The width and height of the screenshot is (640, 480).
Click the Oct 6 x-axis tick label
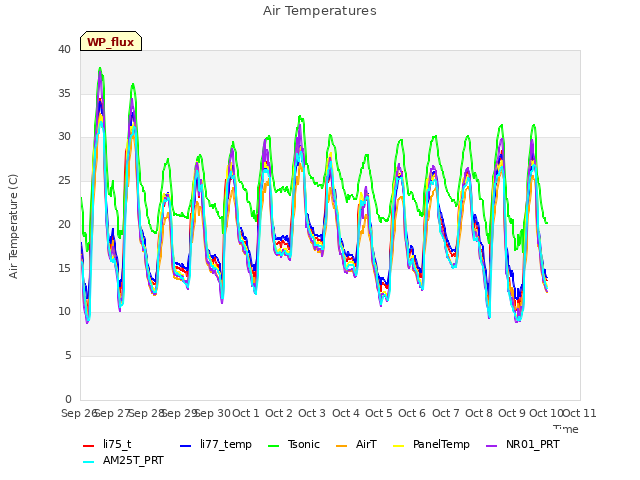(x=412, y=413)
